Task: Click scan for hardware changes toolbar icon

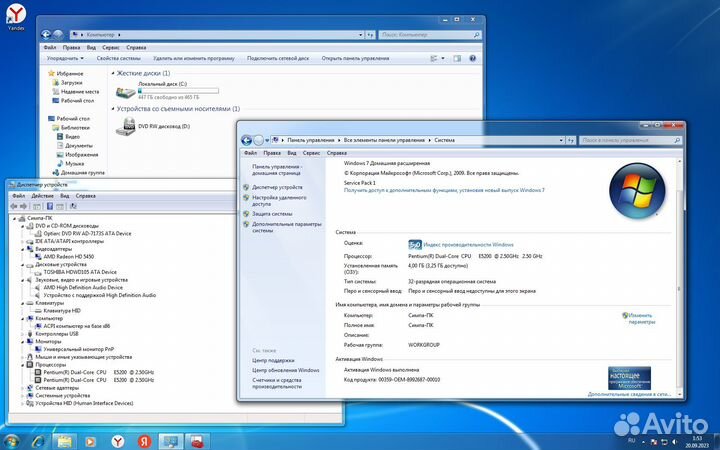Action: pyautogui.click(x=73, y=206)
